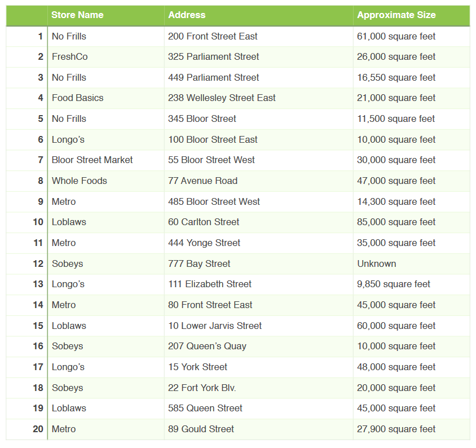Click the Unknown size cell

(377, 263)
